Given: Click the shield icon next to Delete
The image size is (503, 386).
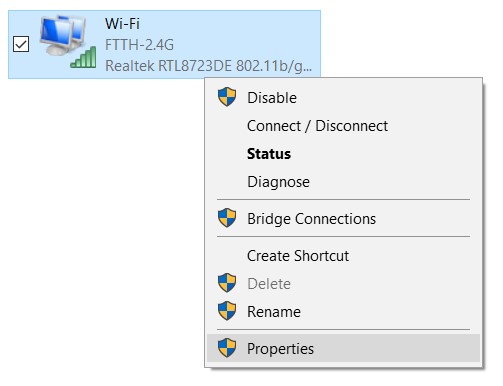Looking at the screenshot, I should (x=227, y=283).
